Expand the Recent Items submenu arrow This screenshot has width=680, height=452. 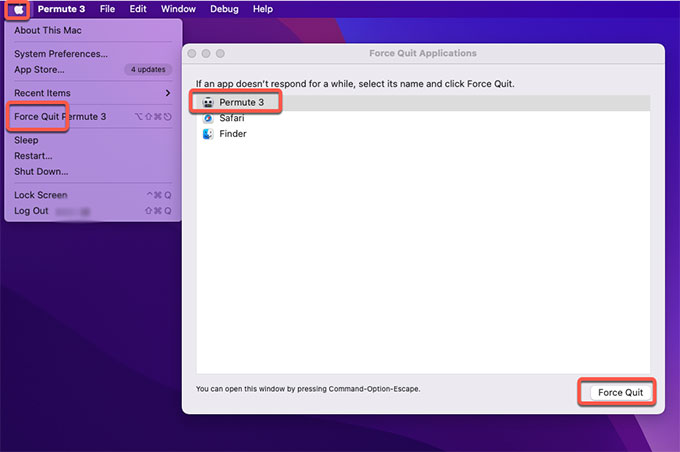pyautogui.click(x=167, y=93)
